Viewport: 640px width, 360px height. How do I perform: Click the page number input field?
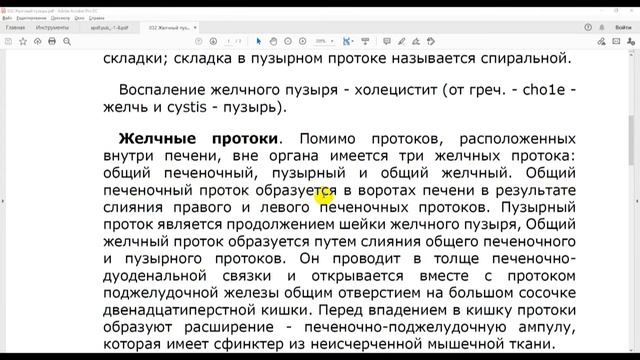(229, 41)
